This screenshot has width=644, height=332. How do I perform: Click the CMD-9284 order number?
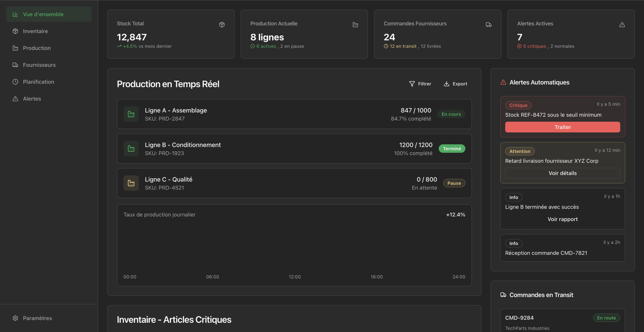click(x=519, y=318)
